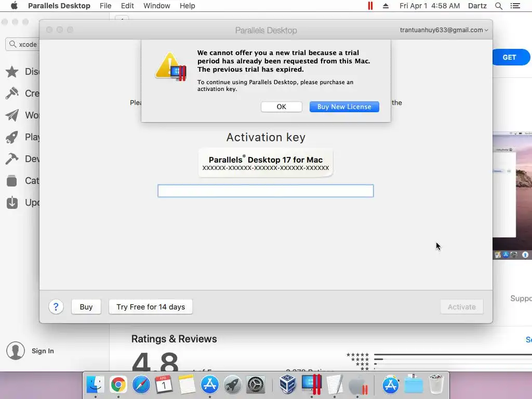Click the App Store xcode search field
532x399 pixels.
(22, 45)
